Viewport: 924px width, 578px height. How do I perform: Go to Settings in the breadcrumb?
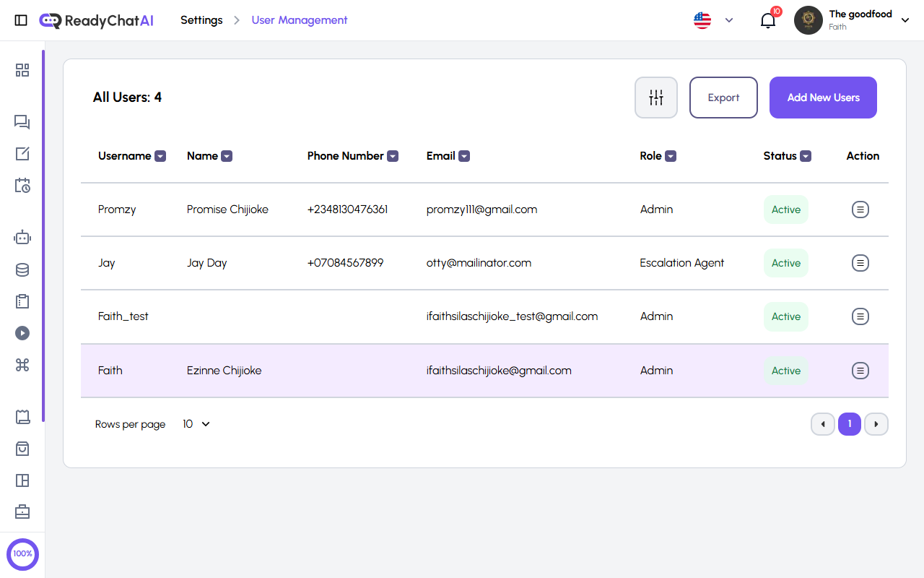201,20
